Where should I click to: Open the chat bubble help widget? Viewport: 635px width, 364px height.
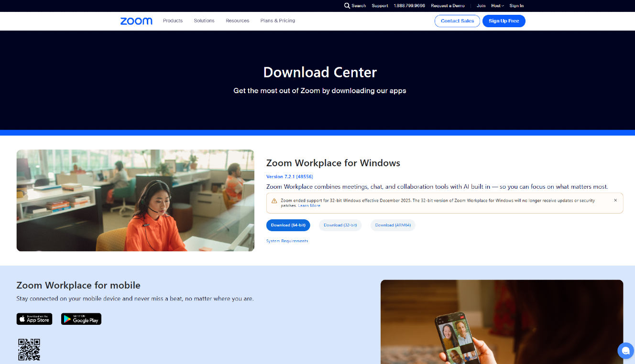click(x=625, y=351)
